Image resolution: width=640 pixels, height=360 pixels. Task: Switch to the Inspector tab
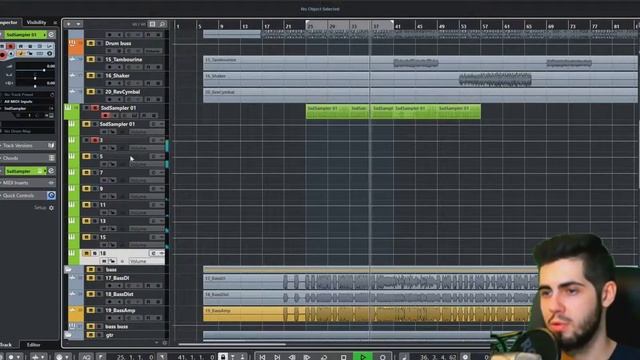pyautogui.click(x=9, y=22)
